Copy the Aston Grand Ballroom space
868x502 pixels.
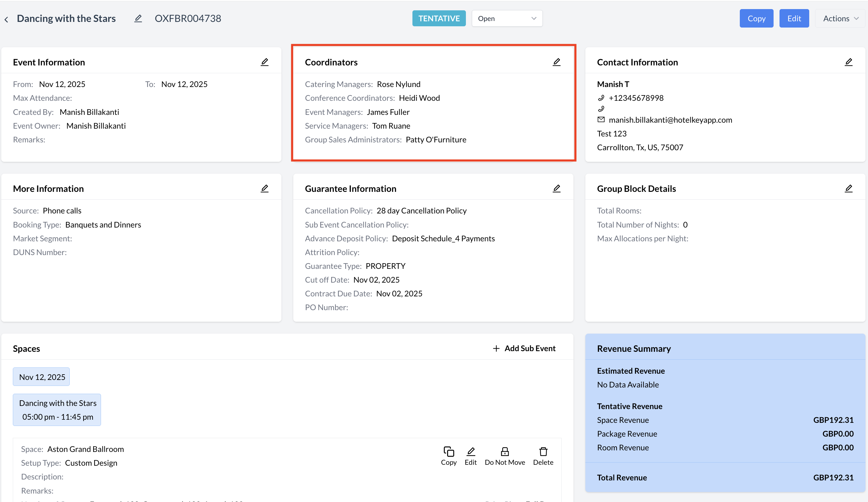pos(448,456)
